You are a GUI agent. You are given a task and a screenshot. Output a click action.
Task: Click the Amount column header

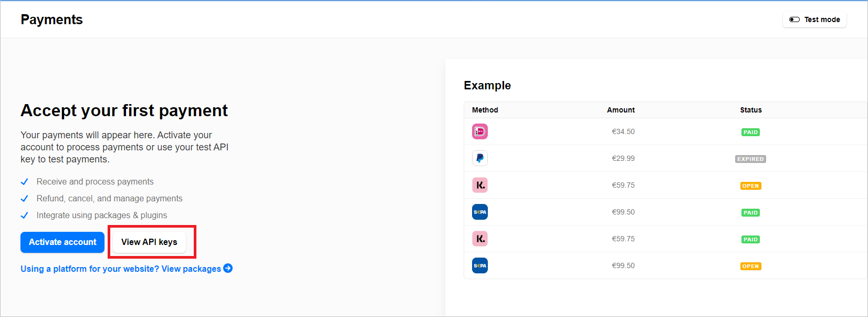tap(621, 110)
